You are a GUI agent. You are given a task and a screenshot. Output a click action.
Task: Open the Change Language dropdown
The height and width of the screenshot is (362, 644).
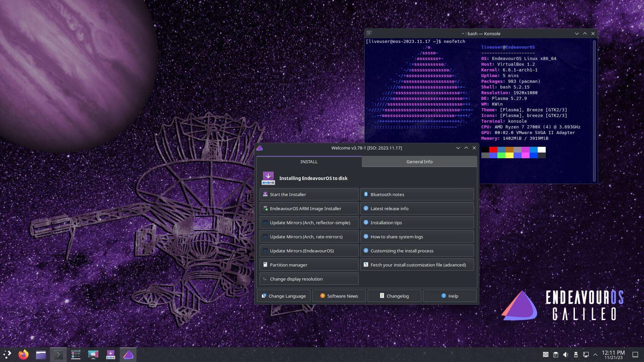284,296
